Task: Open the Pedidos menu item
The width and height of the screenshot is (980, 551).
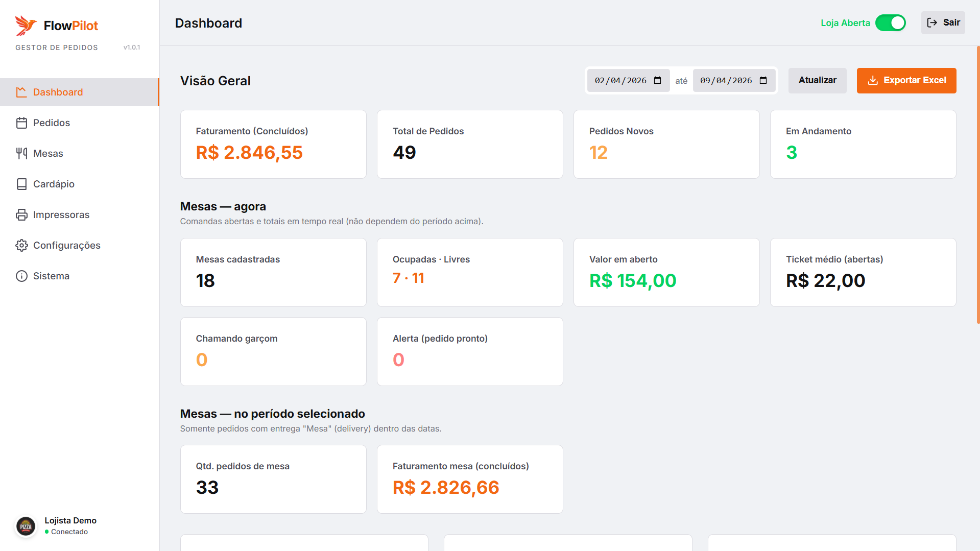Action: click(x=52, y=123)
